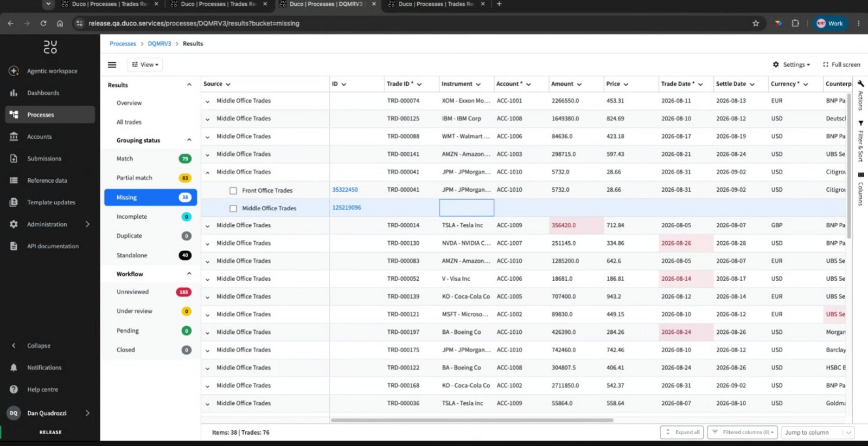The width and height of the screenshot is (868, 446).
Task: Open the Instrument column menu
Action: click(478, 85)
